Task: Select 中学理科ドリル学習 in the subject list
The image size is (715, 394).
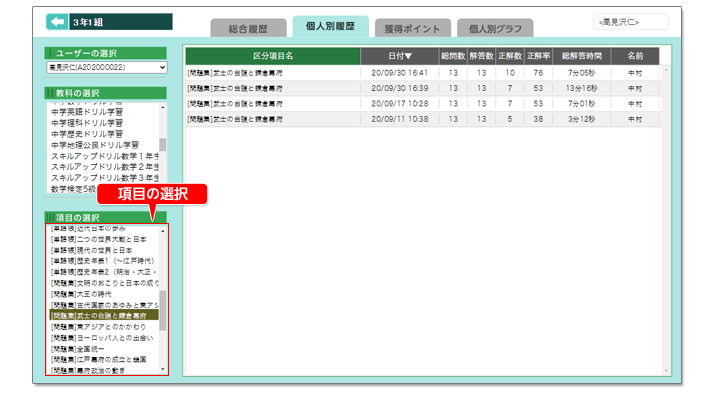Action: click(87, 123)
